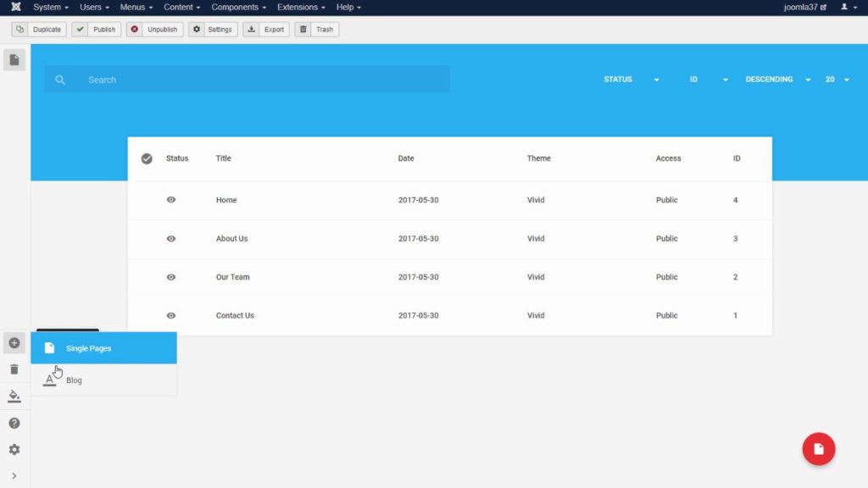Image resolution: width=868 pixels, height=488 pixels.
Task: Open the joomla37 site link
Action: coord(805,7)
